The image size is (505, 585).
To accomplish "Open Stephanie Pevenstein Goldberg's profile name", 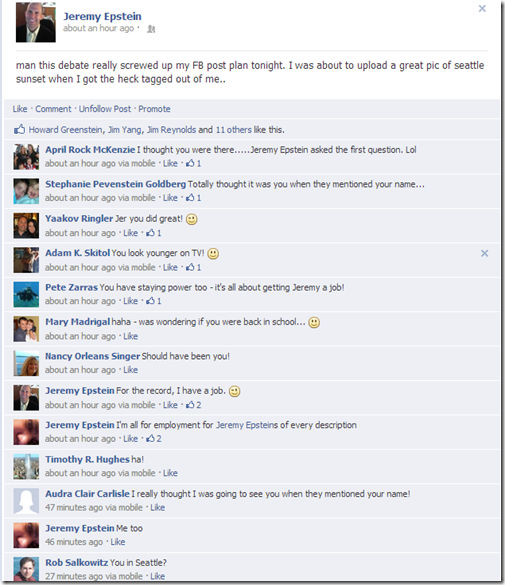I will [115, 184].
